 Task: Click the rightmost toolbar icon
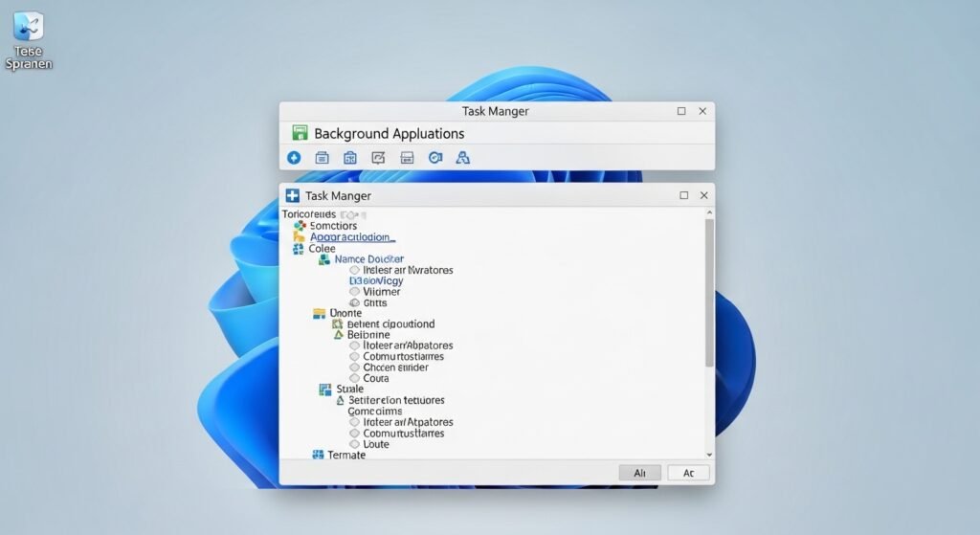click(463, 158)
